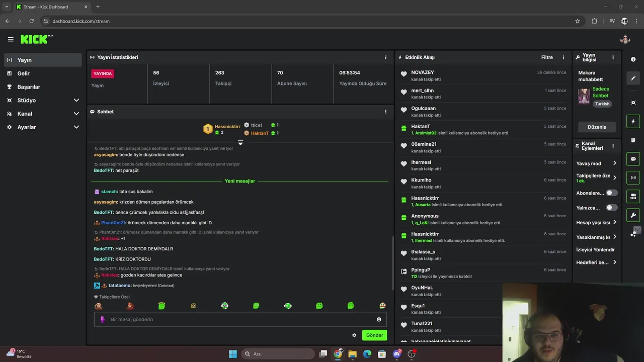
Task: Click the chat settings gear icon
Action: (x=354, y=335)
